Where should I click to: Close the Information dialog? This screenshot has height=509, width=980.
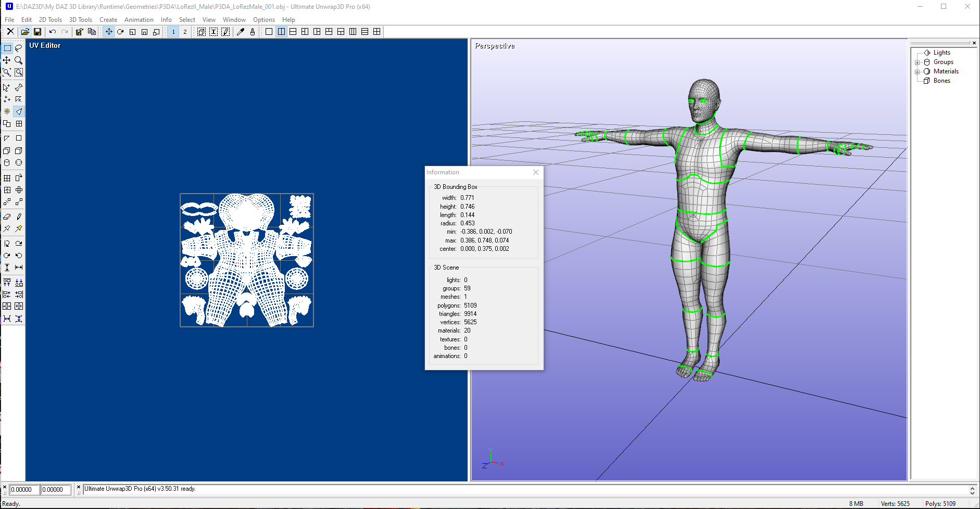click(x=536, y=172)
